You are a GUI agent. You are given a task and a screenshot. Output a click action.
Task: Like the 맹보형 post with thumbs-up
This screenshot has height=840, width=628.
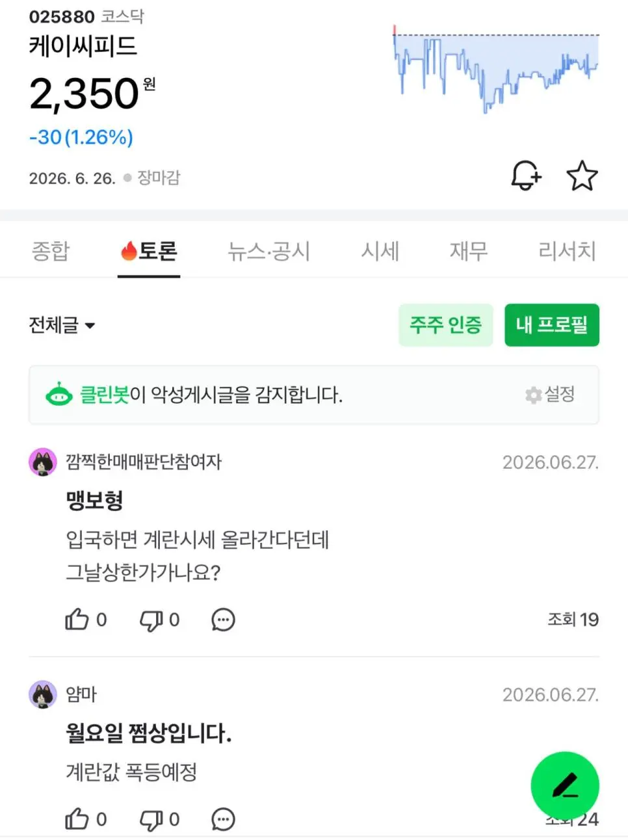[x=77, y=619]
